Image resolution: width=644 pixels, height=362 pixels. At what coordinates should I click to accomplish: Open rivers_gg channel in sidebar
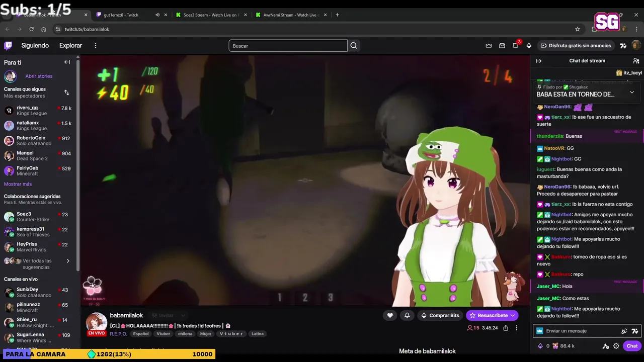[x=38, y=111]
